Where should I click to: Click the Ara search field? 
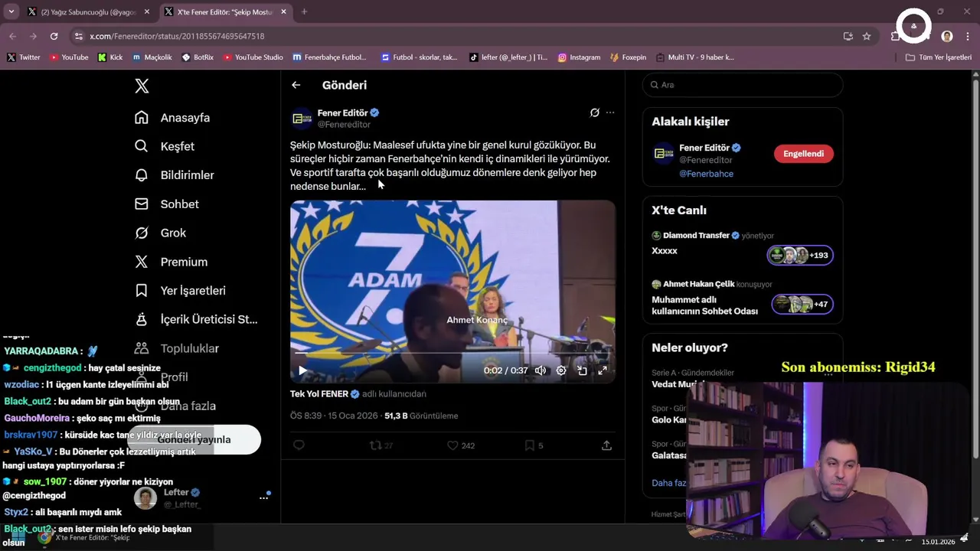point(743,85)
